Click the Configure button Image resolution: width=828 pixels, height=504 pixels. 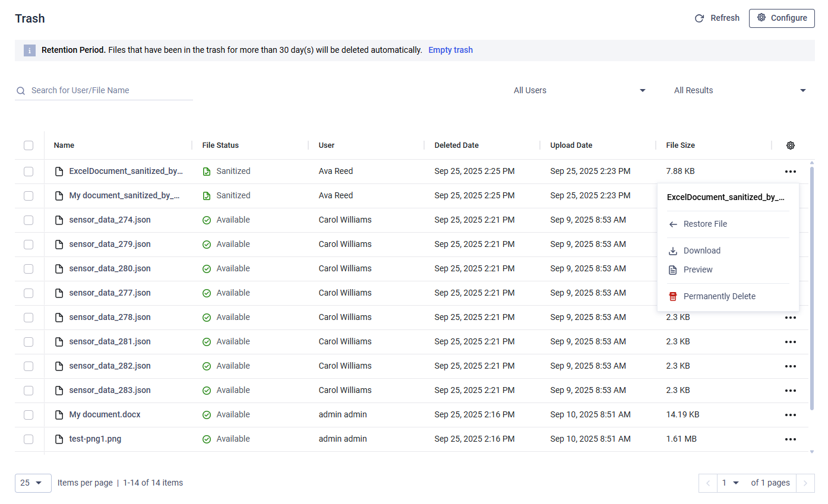[782, 18]
